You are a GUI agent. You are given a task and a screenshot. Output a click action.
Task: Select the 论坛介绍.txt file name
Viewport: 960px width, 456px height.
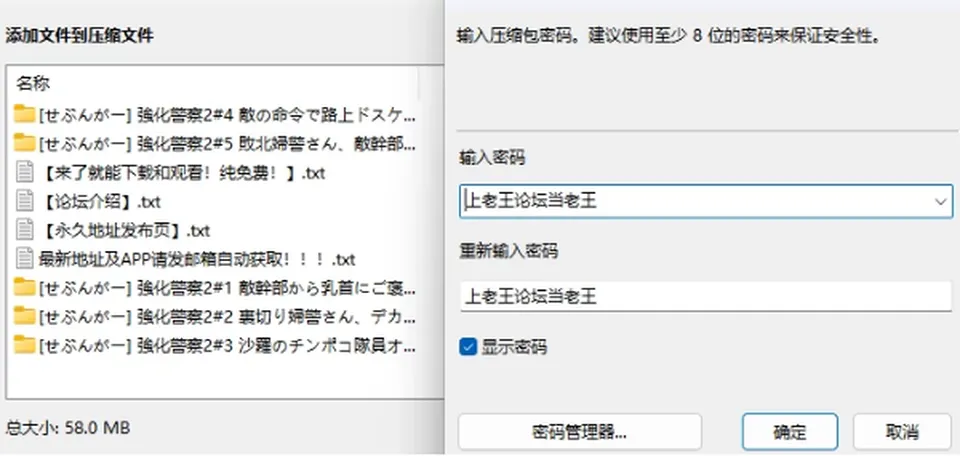(x=102, y=201)
